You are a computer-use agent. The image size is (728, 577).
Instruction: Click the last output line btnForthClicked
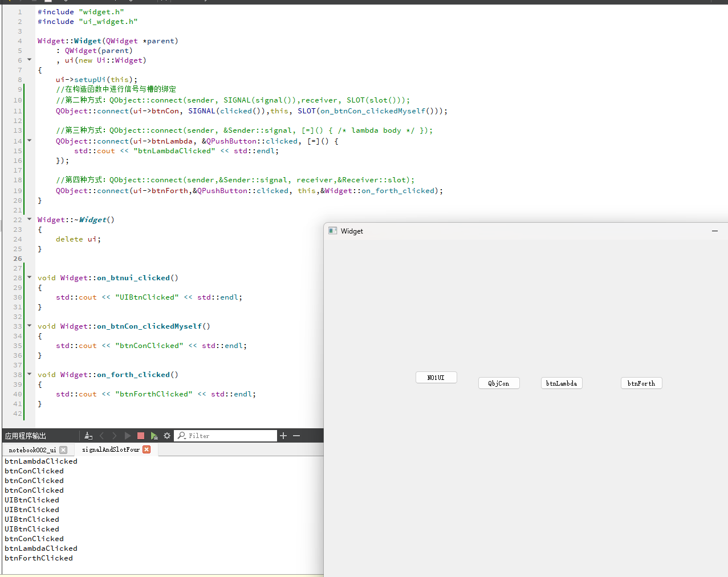click(x=39, y=558)
